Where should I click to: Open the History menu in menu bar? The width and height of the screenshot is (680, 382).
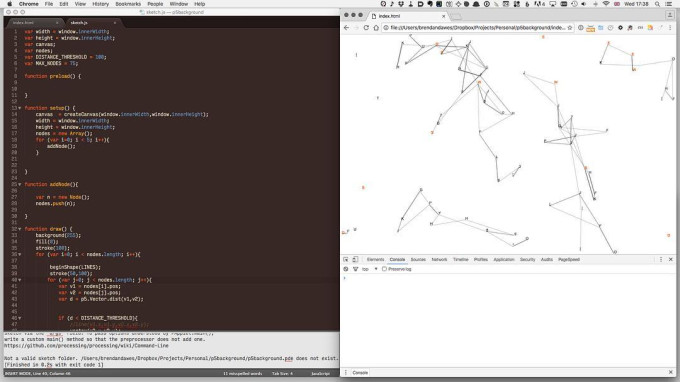pyautogui.click(x=101, y=4)
